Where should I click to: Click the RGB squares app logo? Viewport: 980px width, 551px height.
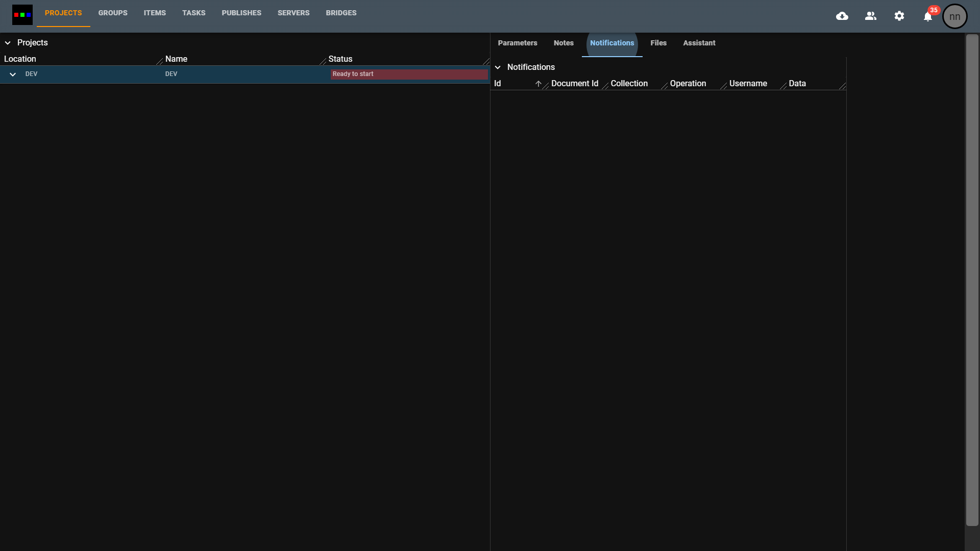tap(22, 15)
